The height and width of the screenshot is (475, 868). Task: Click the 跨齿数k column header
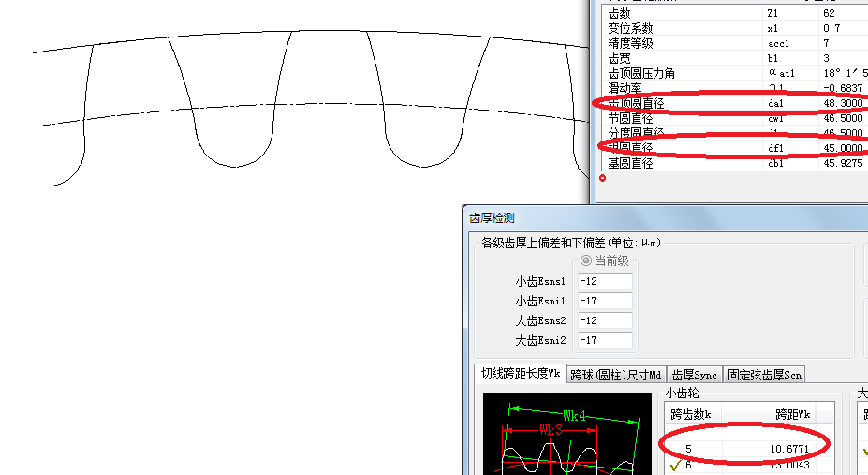tap(694, 414)
